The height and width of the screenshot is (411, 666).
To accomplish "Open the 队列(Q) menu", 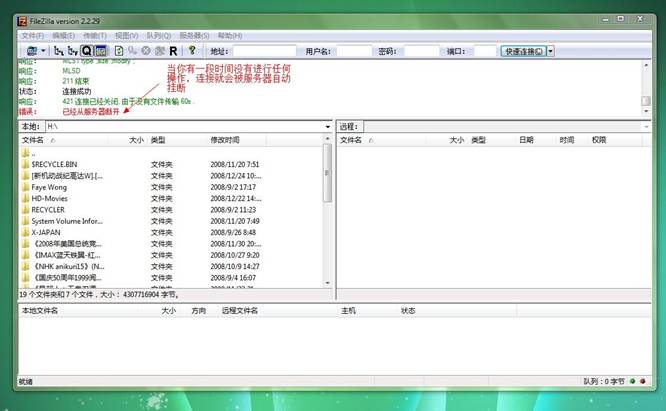I will (x=158, y=35).
